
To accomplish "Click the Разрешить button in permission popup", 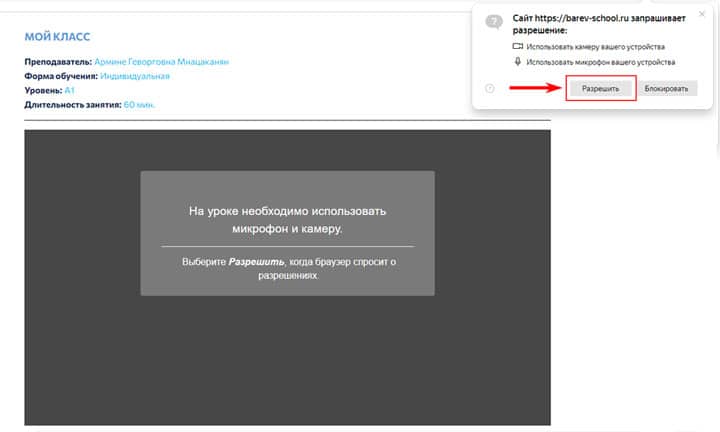I will coord(600,89).
